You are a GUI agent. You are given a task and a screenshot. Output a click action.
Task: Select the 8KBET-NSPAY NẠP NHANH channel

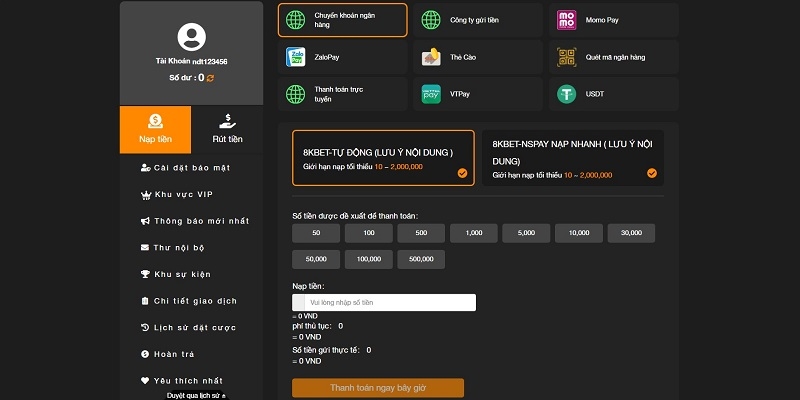pos(571,159)
